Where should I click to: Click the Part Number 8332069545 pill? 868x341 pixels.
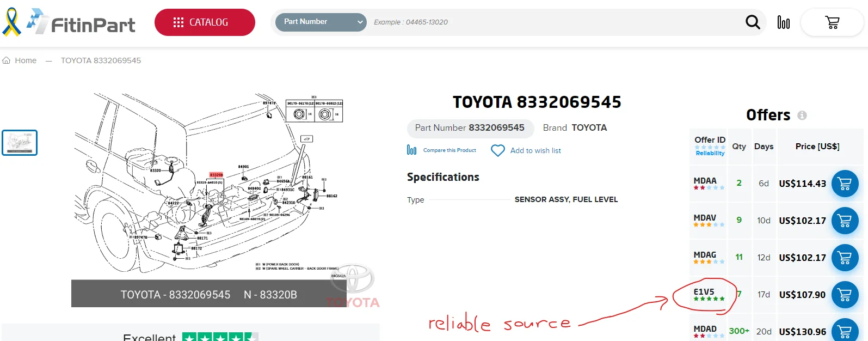point(470,128)
